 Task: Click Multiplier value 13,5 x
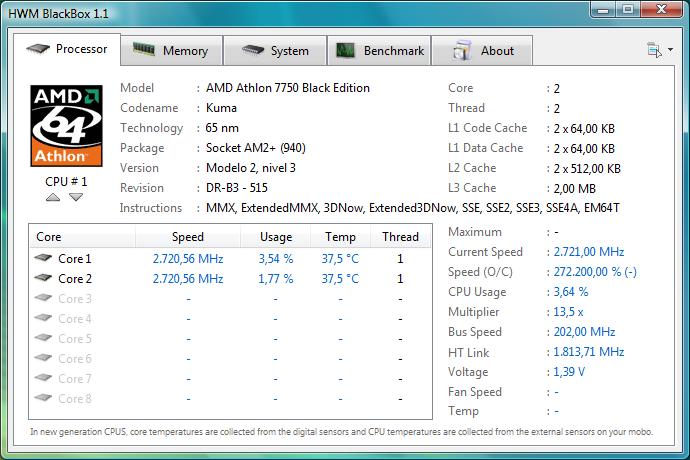click(568, 312)
